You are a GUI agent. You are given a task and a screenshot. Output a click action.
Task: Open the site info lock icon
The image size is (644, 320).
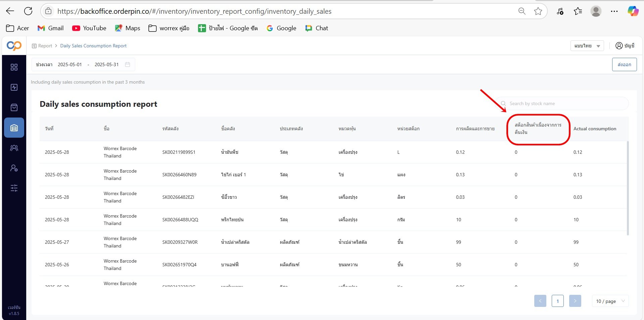point(48,11)
